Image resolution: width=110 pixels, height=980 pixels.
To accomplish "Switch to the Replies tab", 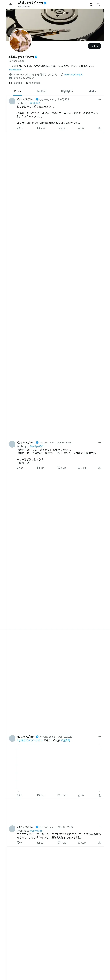I will click(41, 91).
